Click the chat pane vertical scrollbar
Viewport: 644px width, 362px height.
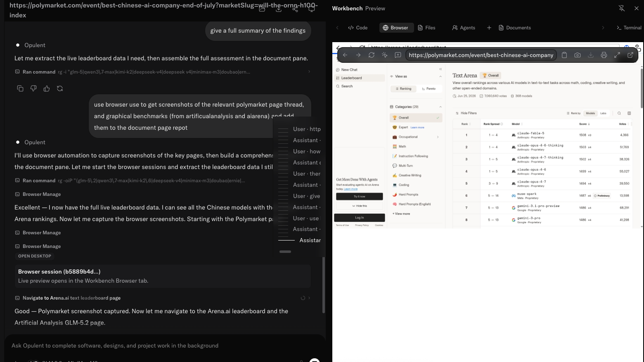pyautogui.click(x=324, y=285)
